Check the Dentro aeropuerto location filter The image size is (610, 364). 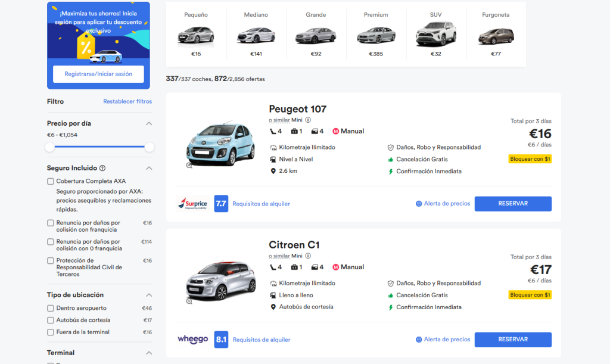[x=51, y=308]
